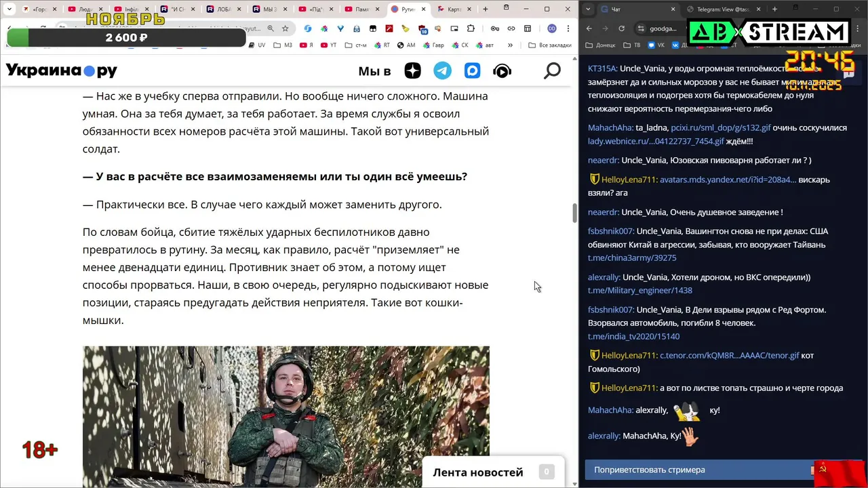868x488 pixels.
Task: Go back in the right browser window
Action: click(589, 28)
